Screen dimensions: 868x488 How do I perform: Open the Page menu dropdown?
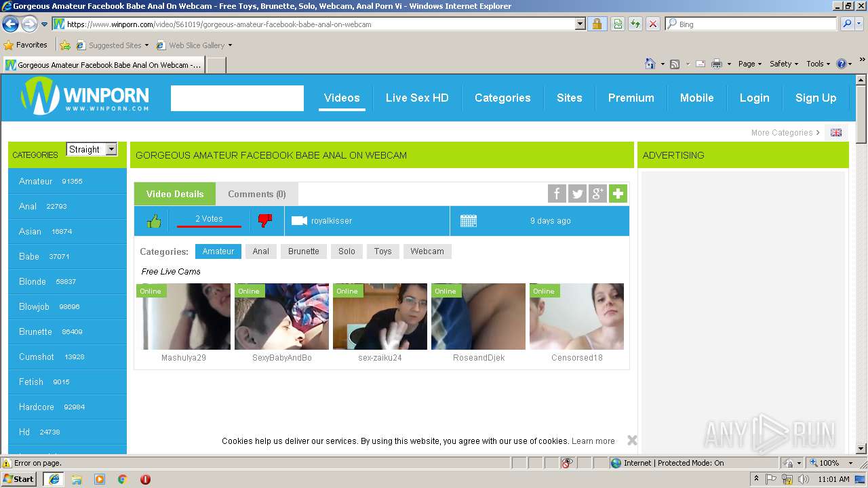pyautogui.click(x=750, y=64)
